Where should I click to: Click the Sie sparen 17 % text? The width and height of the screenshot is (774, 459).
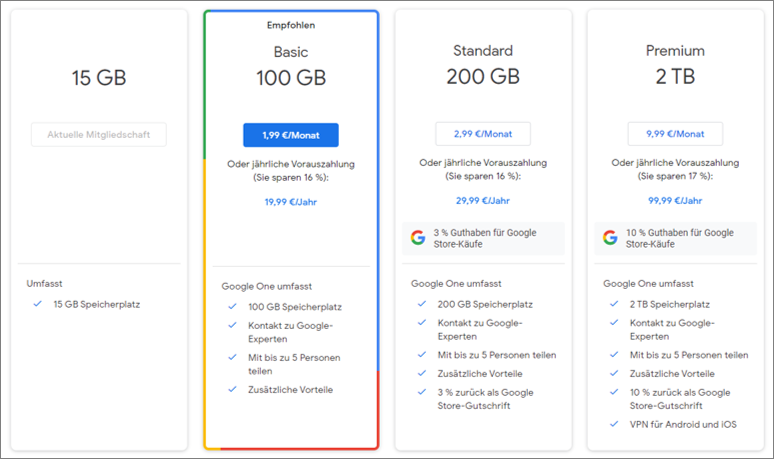[x=675, y=176]
